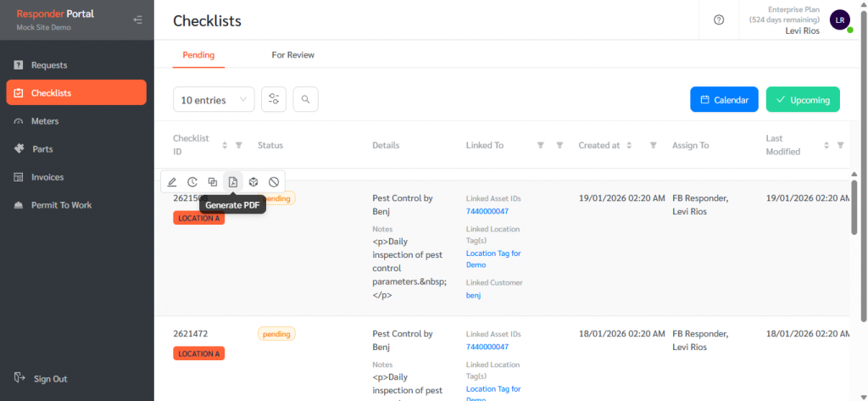Click the blue Calendar button
This screenshot has width=868, height=401.
pyautogui.click(x=724, y=99)
